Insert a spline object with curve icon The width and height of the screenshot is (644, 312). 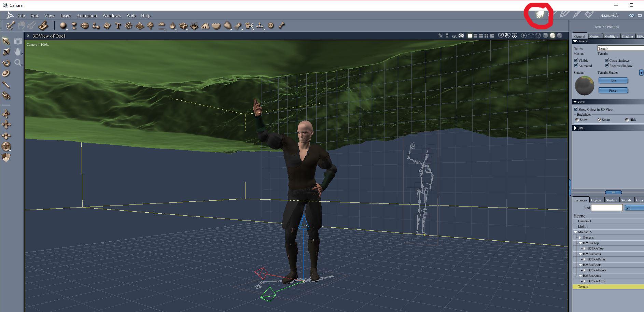(96, 26)
